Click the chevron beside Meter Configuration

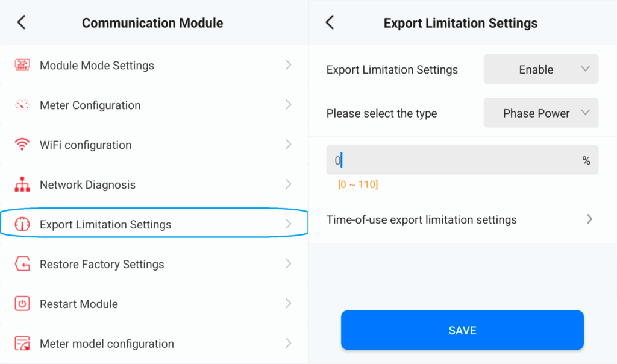point(288,105)
